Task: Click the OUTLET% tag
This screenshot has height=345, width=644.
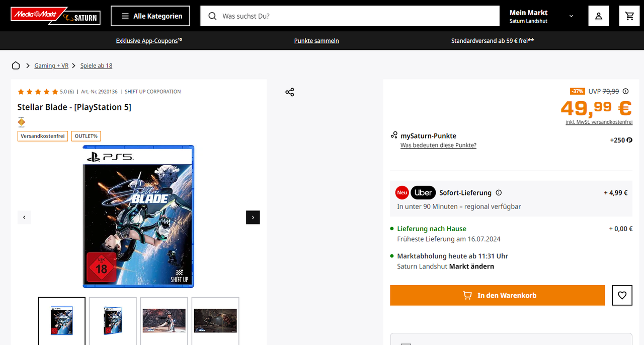Action: (x=86, y=136)
